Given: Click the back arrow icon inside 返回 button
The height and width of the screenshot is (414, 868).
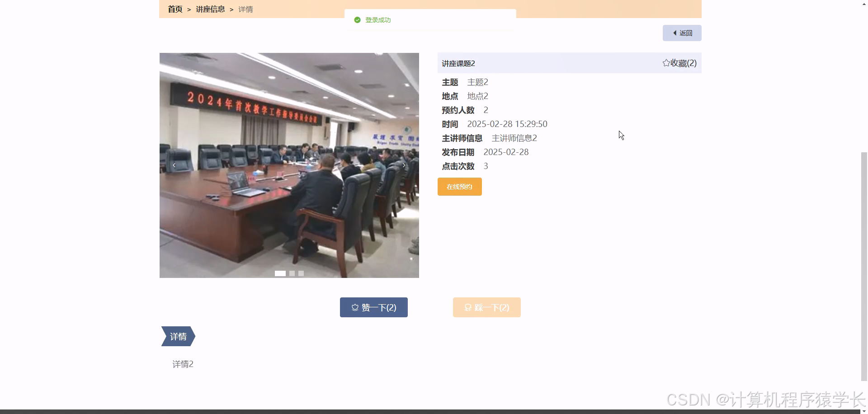Looking at the screenshot, I should [x=675, y=33].
